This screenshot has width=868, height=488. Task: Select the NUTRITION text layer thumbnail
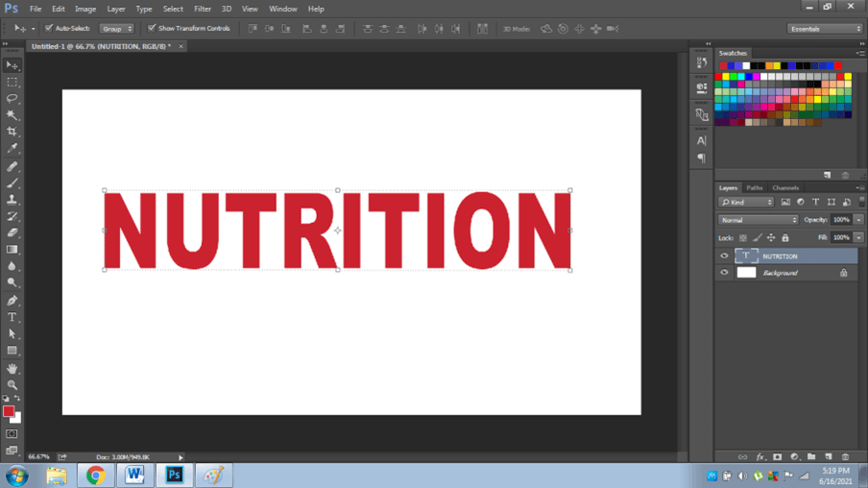tap(746, 256)
